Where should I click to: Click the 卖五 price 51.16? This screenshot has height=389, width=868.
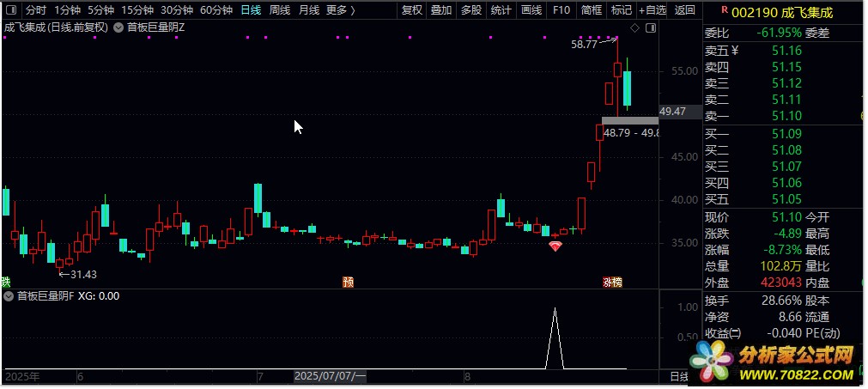[786, 51]
